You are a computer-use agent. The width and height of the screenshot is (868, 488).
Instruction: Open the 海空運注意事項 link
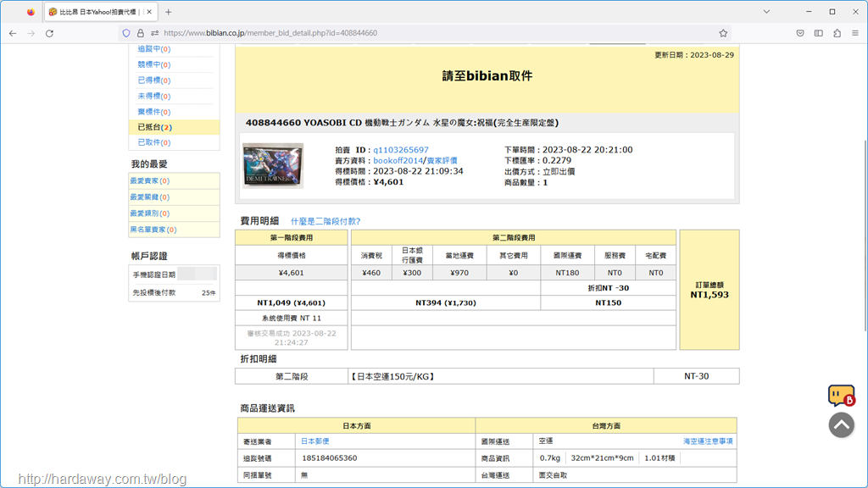pyautogui.click(x=708, y=441)
